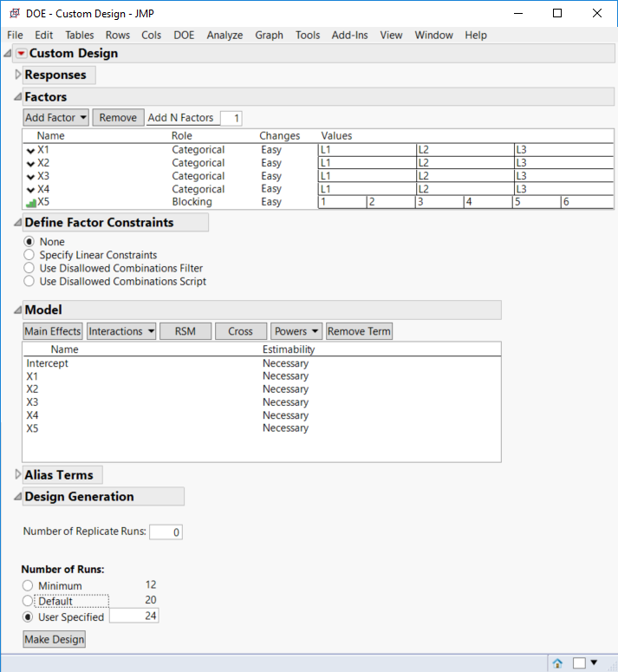
Task: Choose Default number of runs
Action: click(28, 601)
